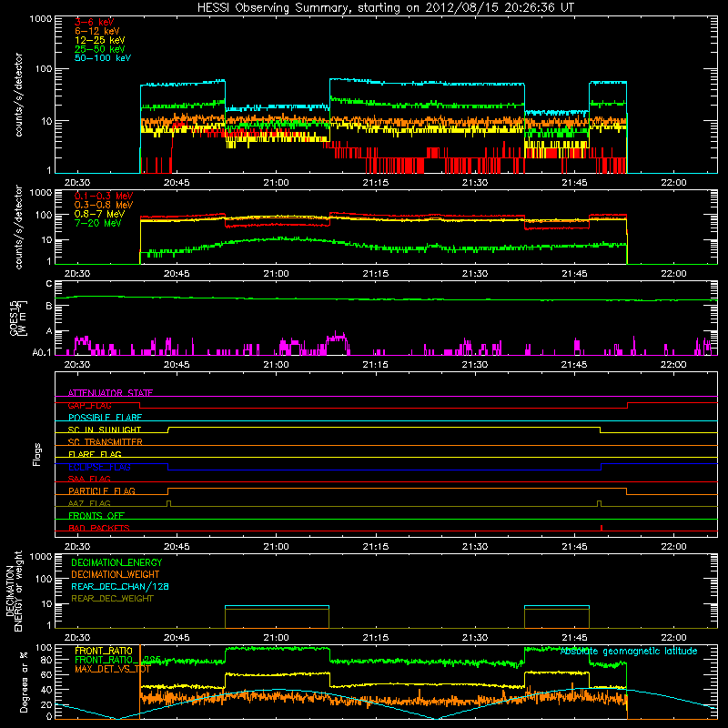This screenshot has height=728, width=728.
Task: Click the second AAZ_FLAG pulse near 21:48
Action: point(600,503)
